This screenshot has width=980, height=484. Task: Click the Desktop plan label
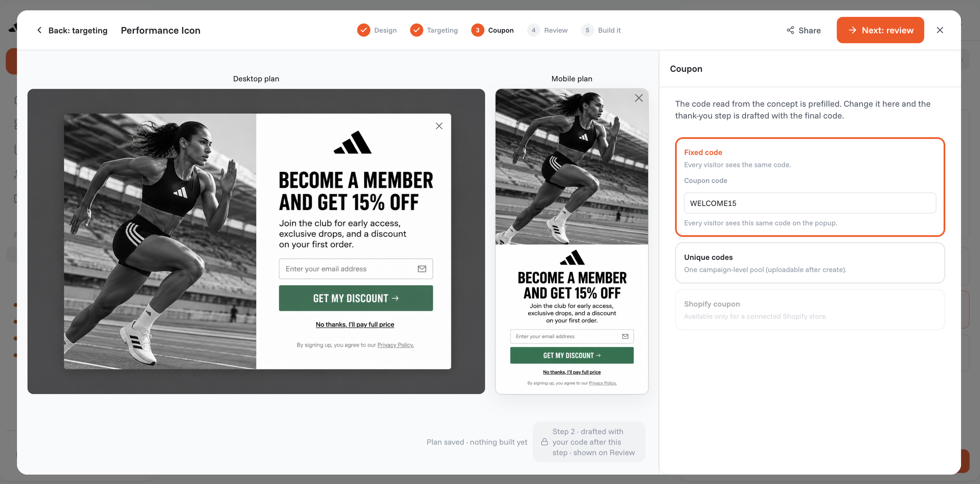click(x=256, y=79)
